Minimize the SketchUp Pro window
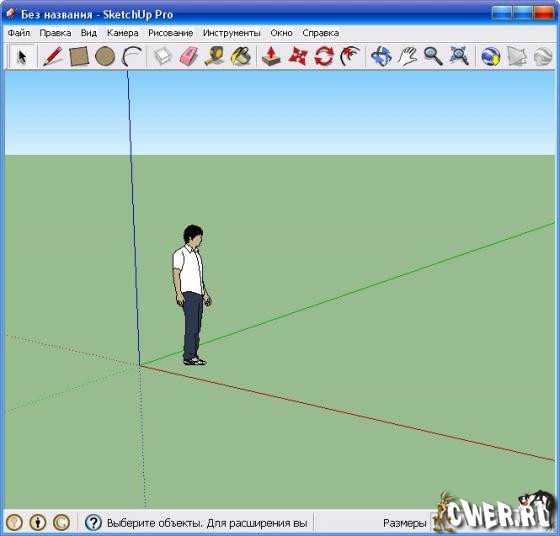Image resolution: width=560 pixels, height=536 pixels. point(501,13)
